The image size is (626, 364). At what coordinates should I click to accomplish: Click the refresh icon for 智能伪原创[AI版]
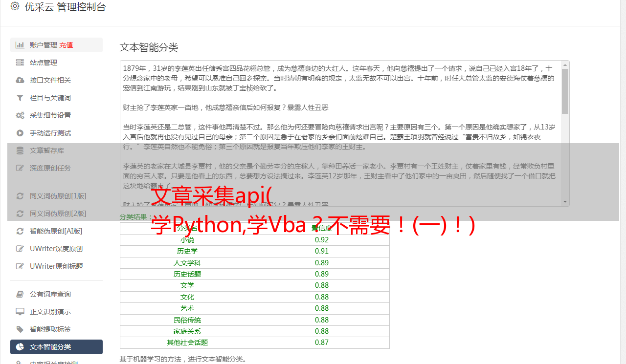[x=20, y=231]
